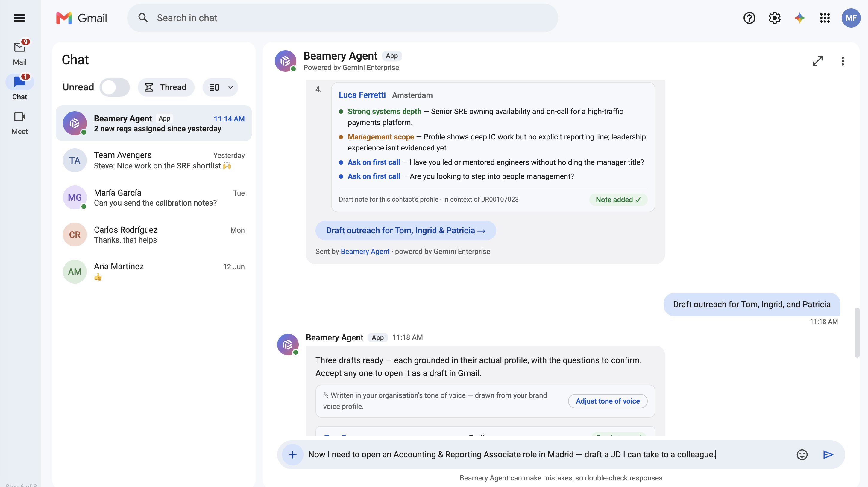The image size is (868, 487).
Task: Click the AM Ana Martínez avatar
Action: click(x=75, y=271)
